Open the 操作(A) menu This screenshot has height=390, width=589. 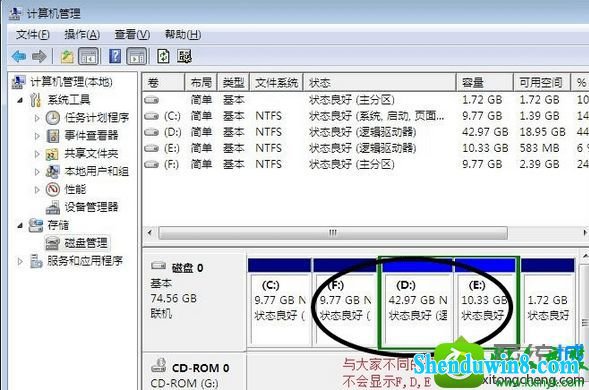[82, 35]
